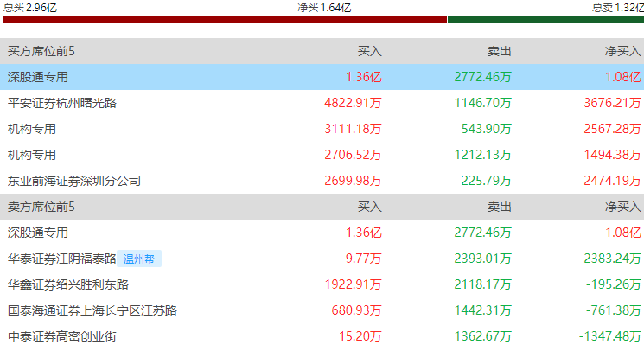Open 华鑫证券绍兴胜利东路 seat
This screenshot has height=345, width=644.
pos(68,284)
